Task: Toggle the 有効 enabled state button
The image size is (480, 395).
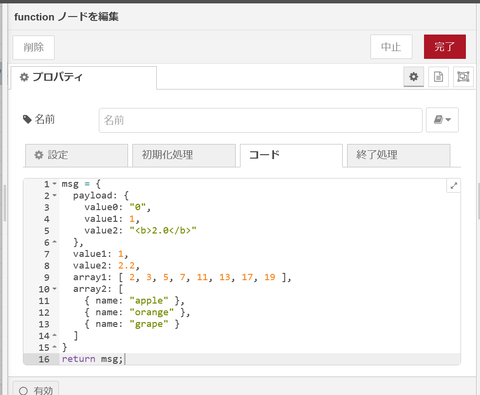Action: pyautogui.click(x=36, y=390)
